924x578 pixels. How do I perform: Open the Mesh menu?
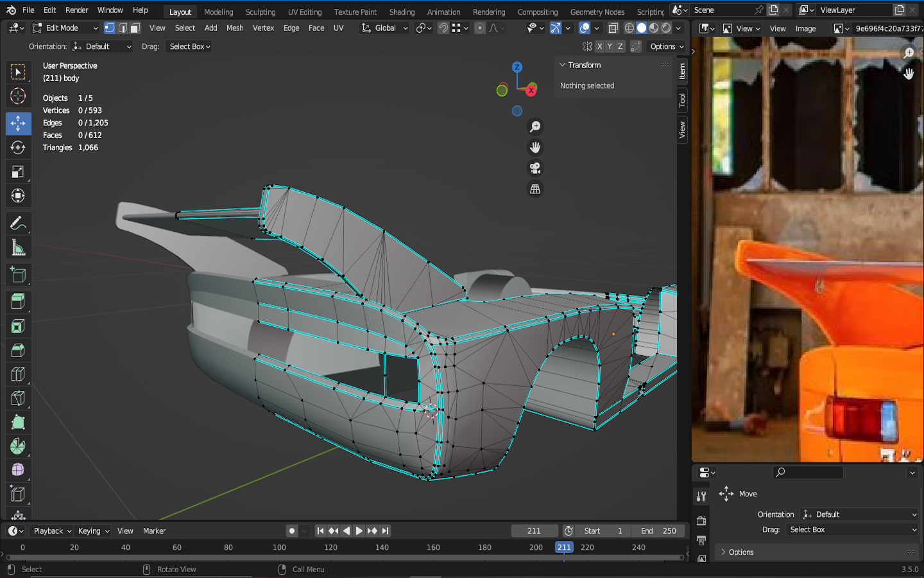[x=235, y=28]
